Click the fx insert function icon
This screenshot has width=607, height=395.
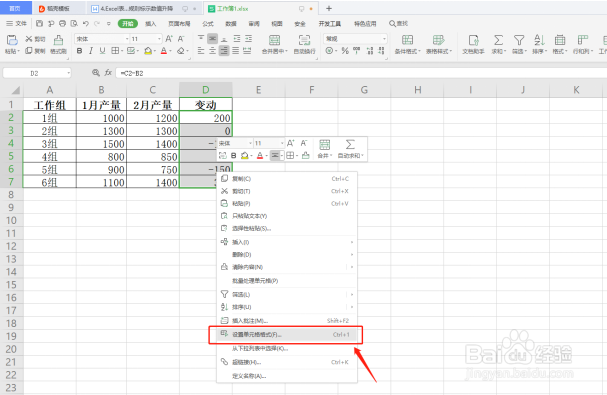108,73
